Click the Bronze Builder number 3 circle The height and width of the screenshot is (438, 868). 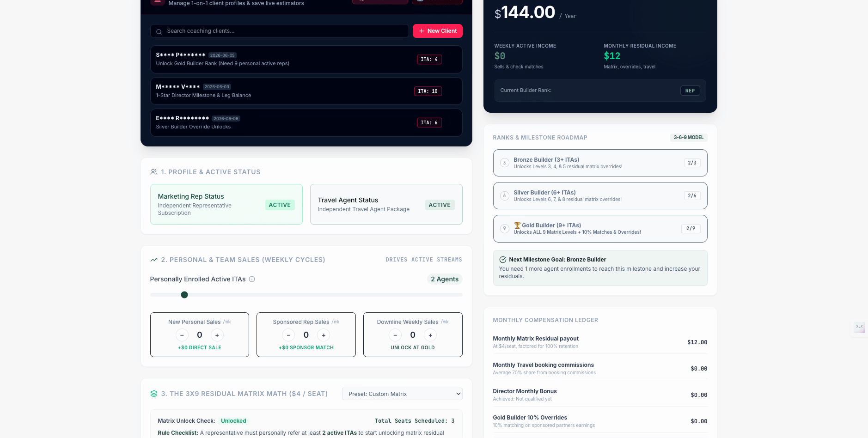(505, 163)
